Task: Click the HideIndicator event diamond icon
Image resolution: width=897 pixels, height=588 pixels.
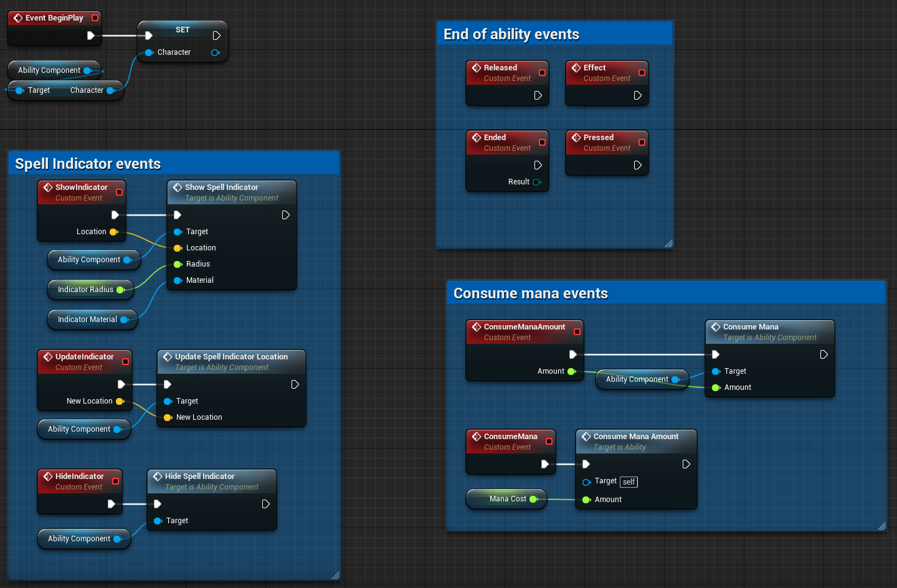Action: pos(48,477)
